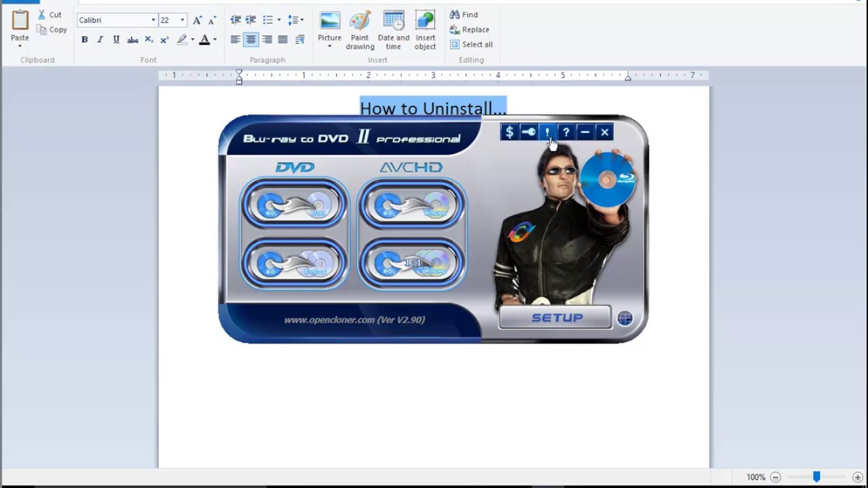
Task: Click the AVCHD 1:1 copy button
Action: (412, 263)
